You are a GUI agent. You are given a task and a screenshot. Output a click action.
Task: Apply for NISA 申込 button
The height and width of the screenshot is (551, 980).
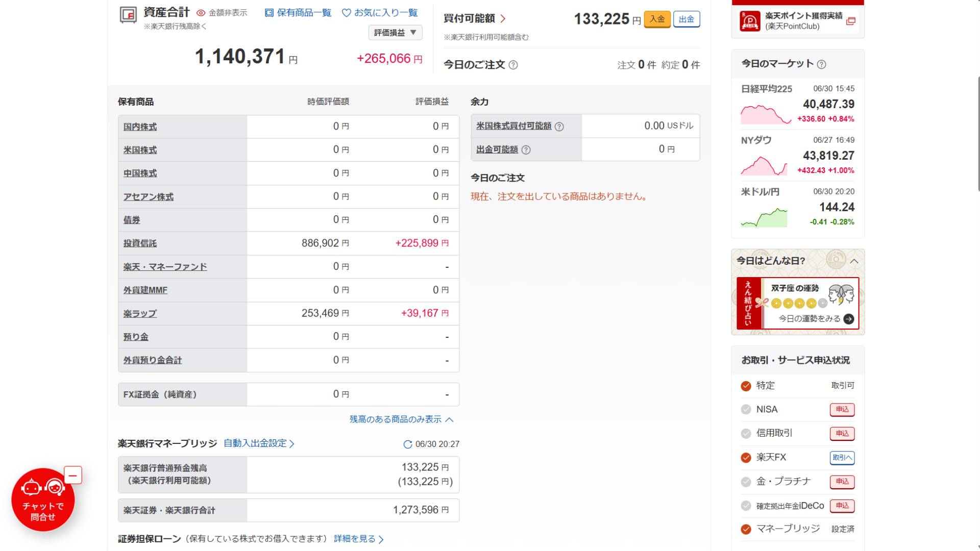(842, 410)
